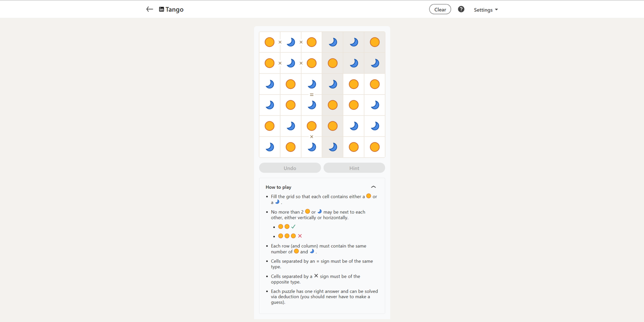
Task: Open the Settings dropdown
Action: pos(485,10)
